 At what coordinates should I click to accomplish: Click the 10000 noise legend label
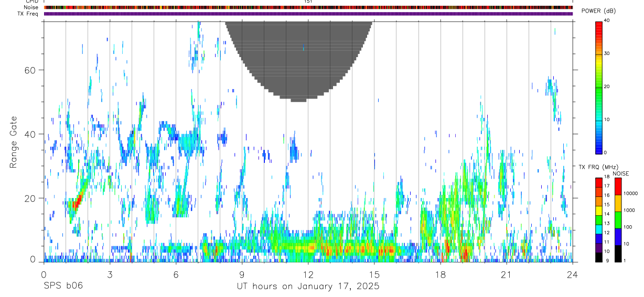pyautogui.click(x=630, y=193)
